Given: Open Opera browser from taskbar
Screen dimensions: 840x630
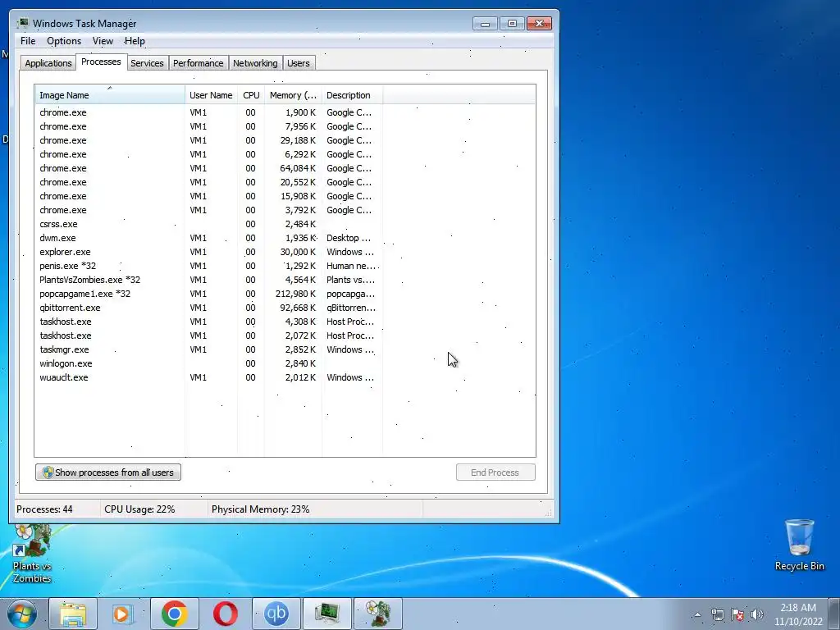Looking at the screenshot, I should 226,614.
